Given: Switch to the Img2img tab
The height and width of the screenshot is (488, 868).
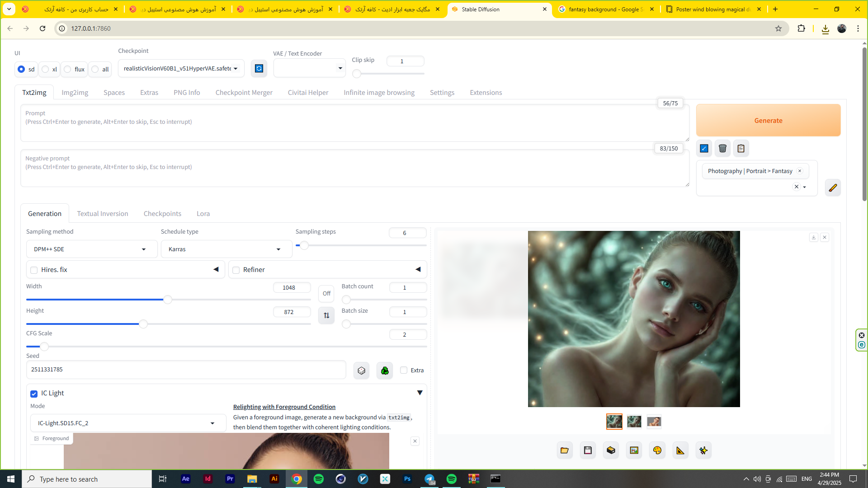Looking at the screenshot, I should pyautogui.click(x=75, y=92).
